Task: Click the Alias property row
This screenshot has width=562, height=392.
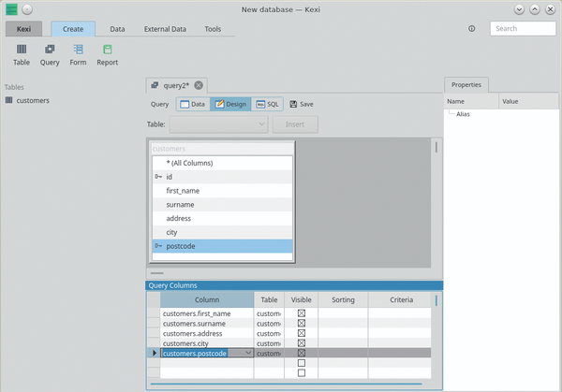Action: [501, 114]
